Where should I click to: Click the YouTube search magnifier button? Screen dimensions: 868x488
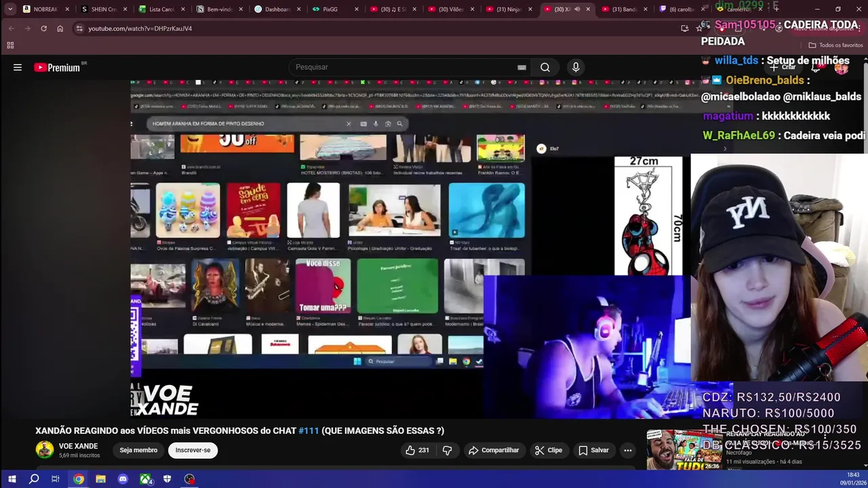pyautogui.click(x=545, y=67)
